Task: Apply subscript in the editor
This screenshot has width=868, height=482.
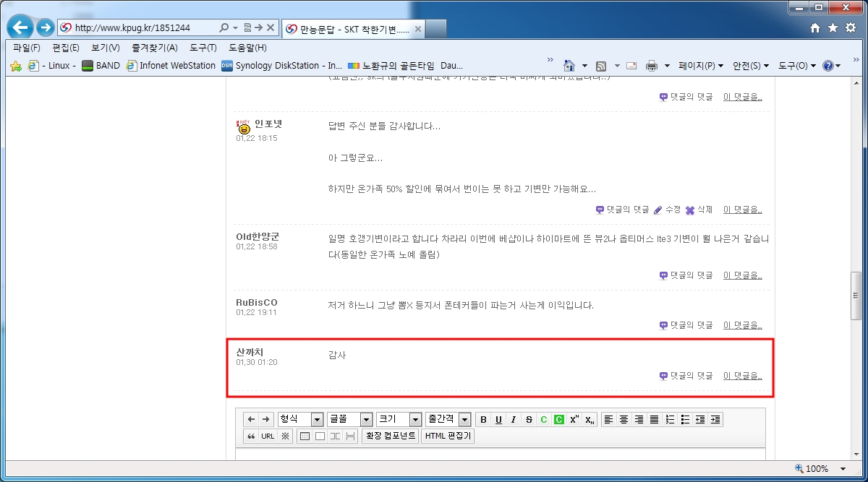Action: pyautogui.click(x=590, y=420)
